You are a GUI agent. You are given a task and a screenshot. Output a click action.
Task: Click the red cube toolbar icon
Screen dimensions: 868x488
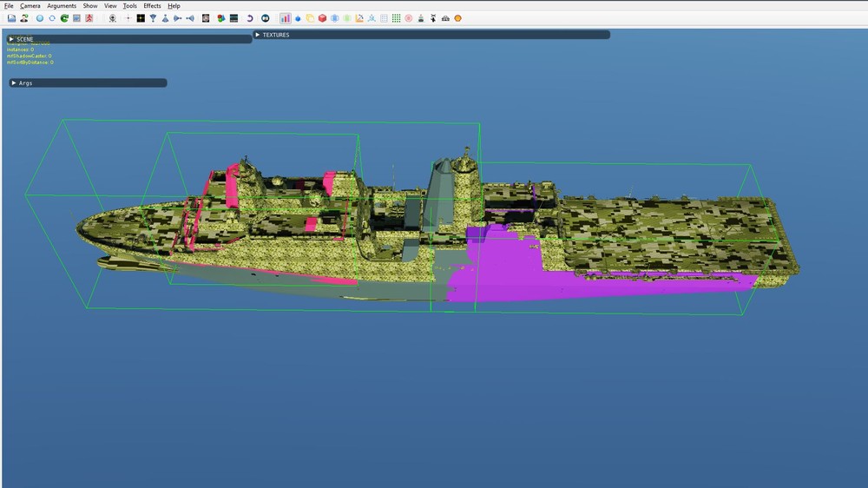322,18
